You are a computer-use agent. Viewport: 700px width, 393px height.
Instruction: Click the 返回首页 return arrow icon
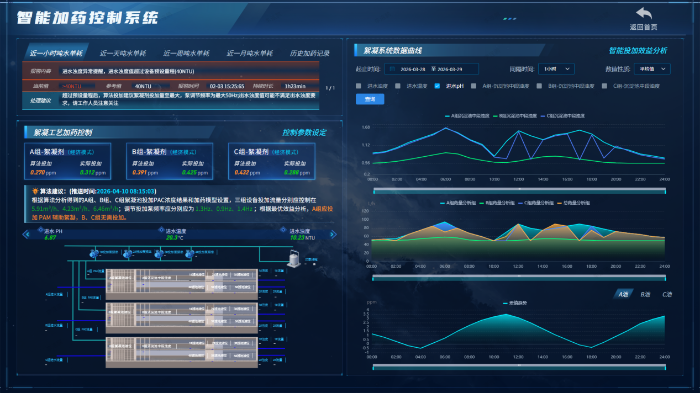[x=644, y=13]
